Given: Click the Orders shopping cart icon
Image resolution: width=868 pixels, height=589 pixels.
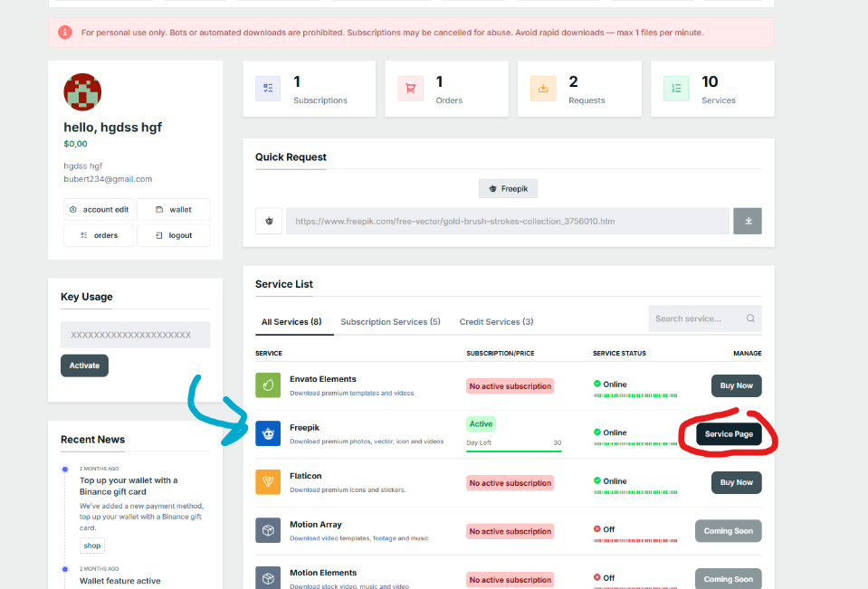Looking at the screenshot, I should 410,89.
